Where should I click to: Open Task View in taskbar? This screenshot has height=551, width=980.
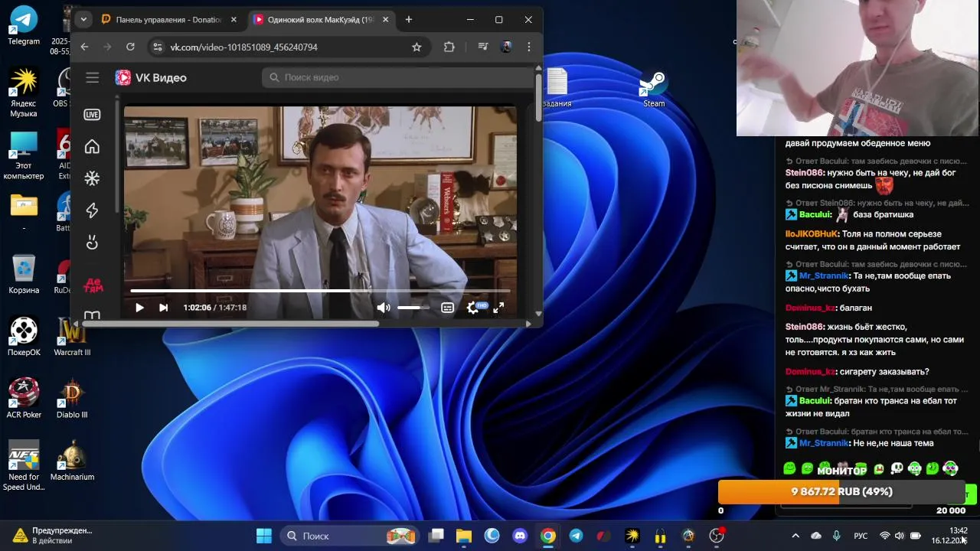tap(436, 536)
